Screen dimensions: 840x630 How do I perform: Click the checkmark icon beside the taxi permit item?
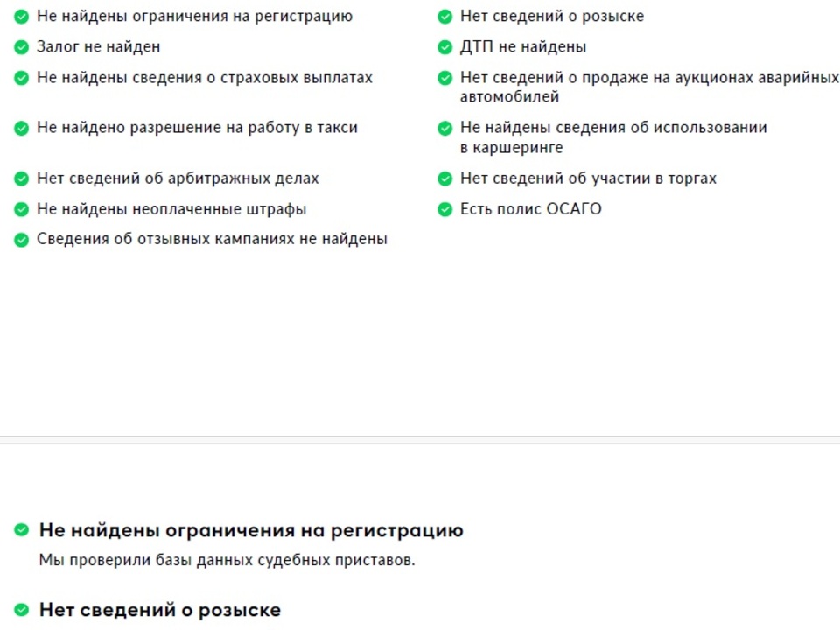click(22, 129)
